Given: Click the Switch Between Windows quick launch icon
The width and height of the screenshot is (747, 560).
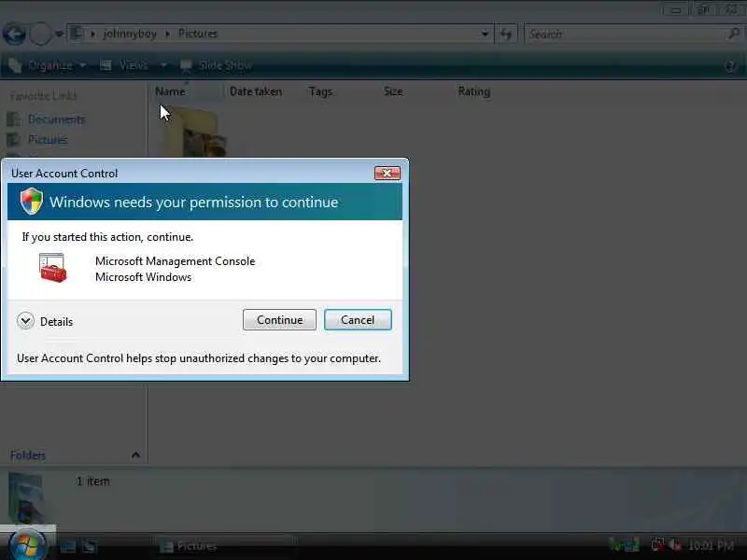Looking at the screenshot, I should pos(89,546).
